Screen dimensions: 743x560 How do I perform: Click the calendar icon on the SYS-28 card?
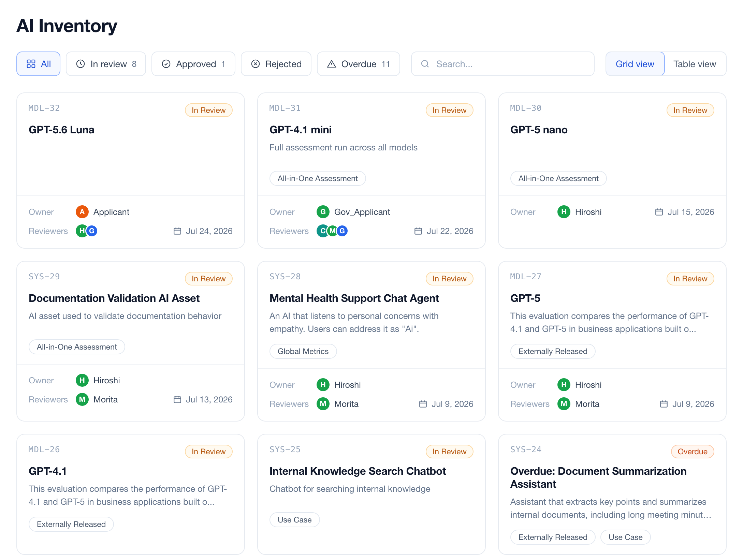(x=423, y=404)
